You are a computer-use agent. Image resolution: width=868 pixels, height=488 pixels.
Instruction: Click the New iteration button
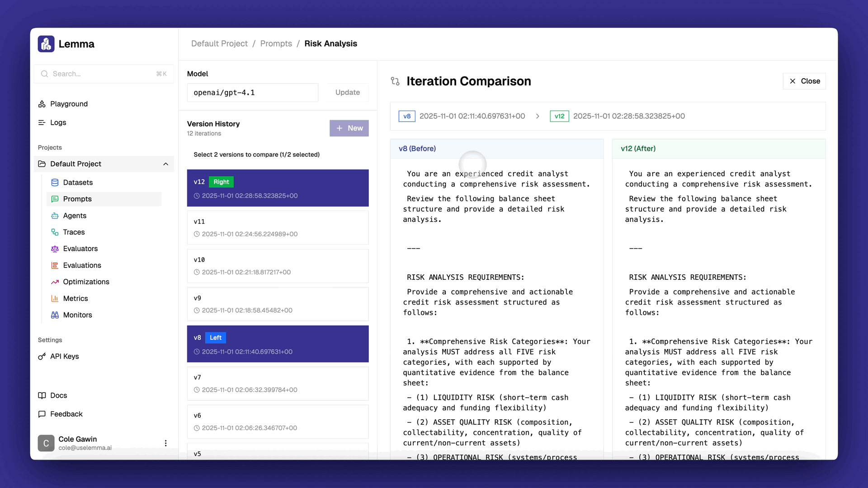349,128
